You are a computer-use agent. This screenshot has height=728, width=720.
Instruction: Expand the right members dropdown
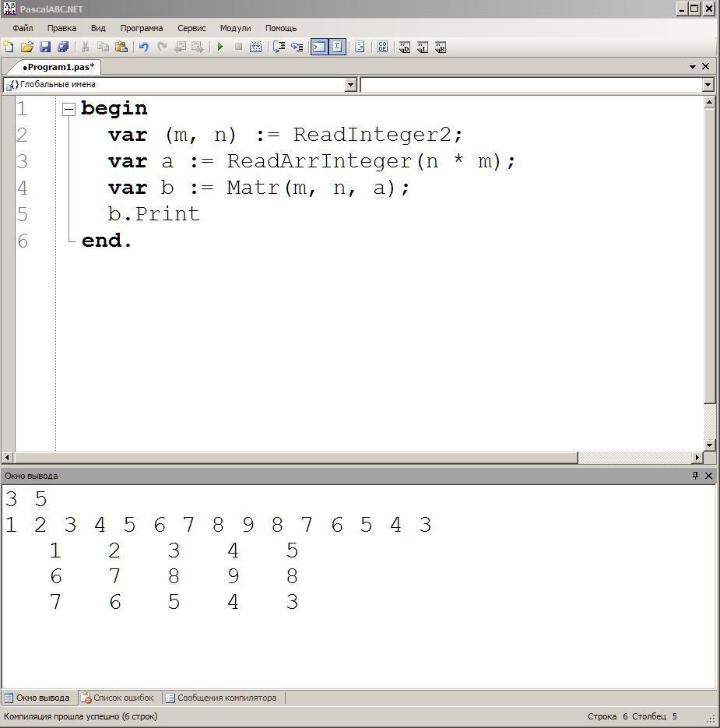[x=708, y=85]
